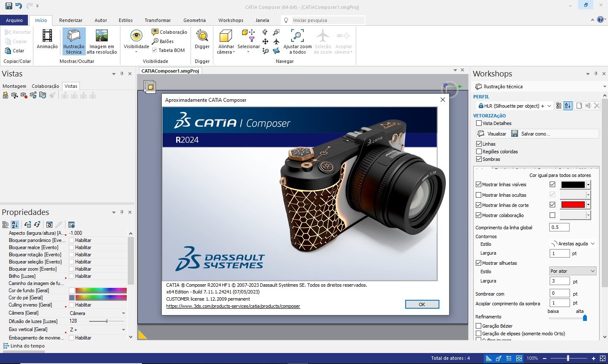The width and height of the screenshot is (608, 364).
Task: Open Colaboração in the ribbon
Action: coord(169,32)
